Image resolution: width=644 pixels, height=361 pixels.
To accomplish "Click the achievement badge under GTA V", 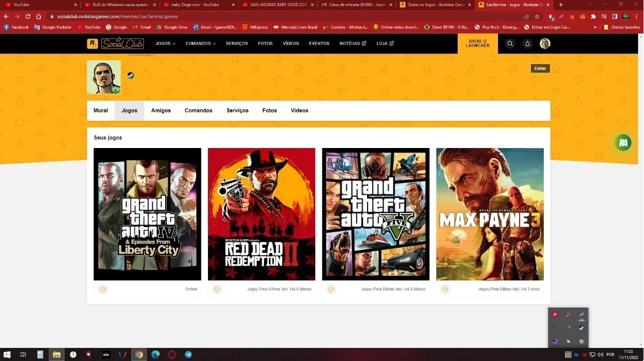I will pyautogui.click(x=331, y=290).
